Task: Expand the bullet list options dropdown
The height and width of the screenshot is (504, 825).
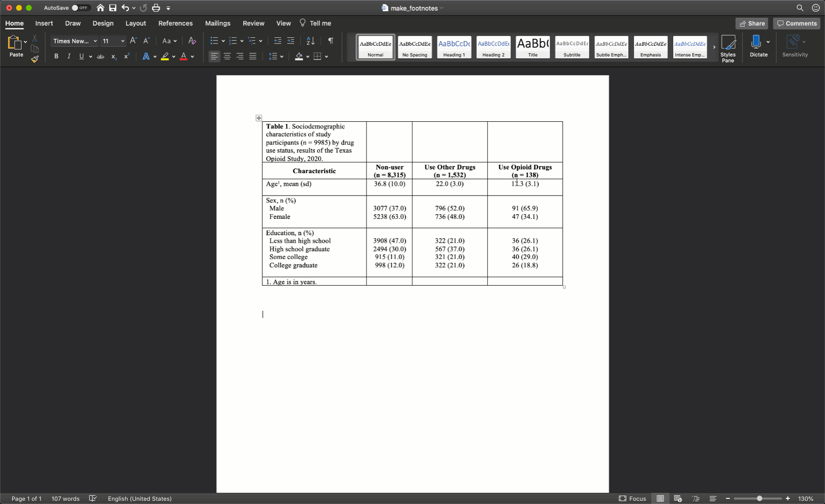Action: (223, 41)
